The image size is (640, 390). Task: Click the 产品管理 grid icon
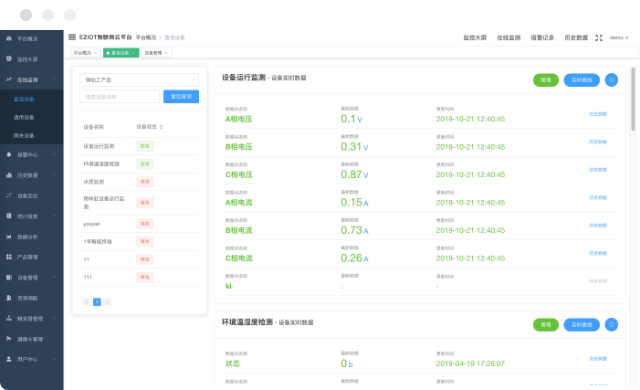[x=9, y=257]
